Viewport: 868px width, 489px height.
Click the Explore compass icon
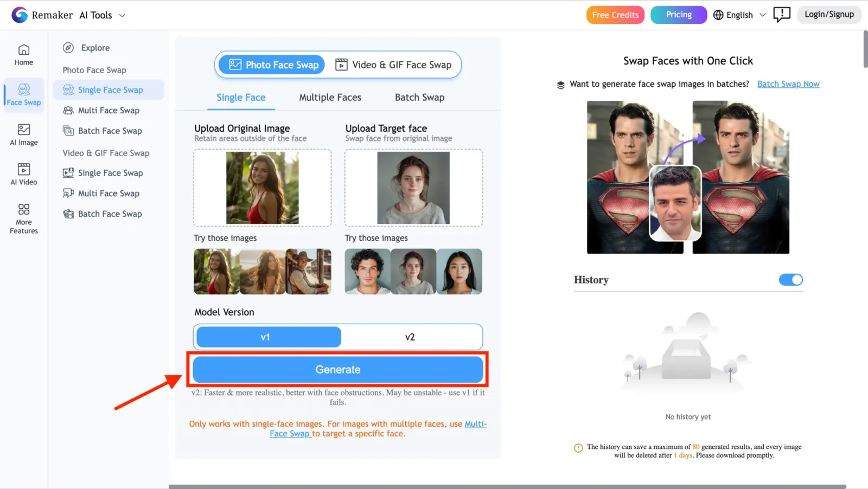[68, 48]
